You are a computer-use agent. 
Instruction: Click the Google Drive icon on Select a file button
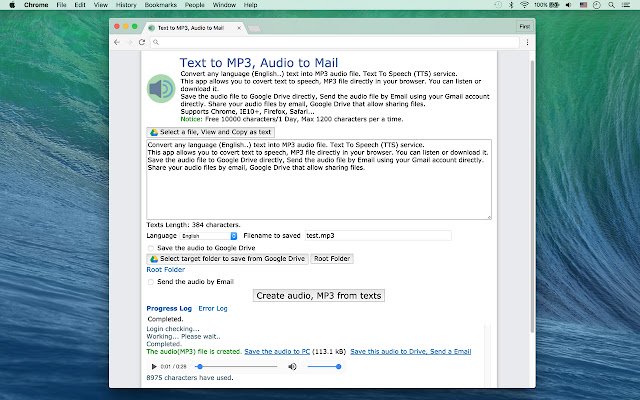point(154,132)
